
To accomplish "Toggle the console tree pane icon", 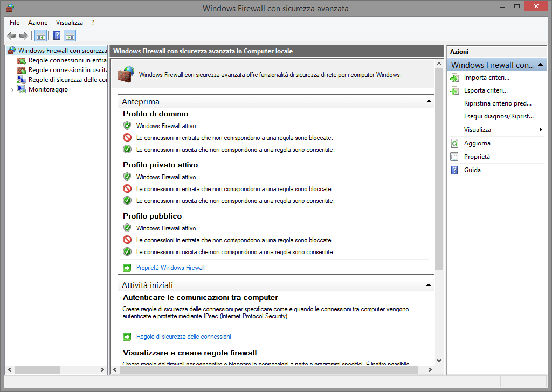I will coord(40,36).
